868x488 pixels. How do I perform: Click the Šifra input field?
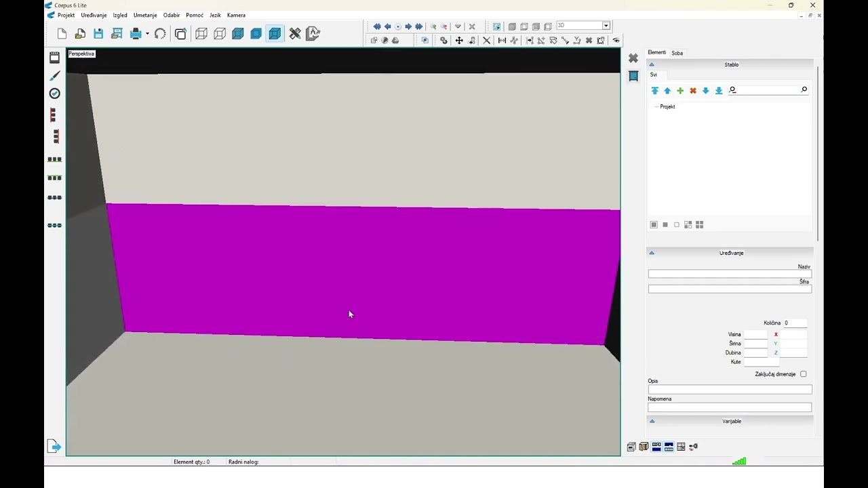[730, 289]
